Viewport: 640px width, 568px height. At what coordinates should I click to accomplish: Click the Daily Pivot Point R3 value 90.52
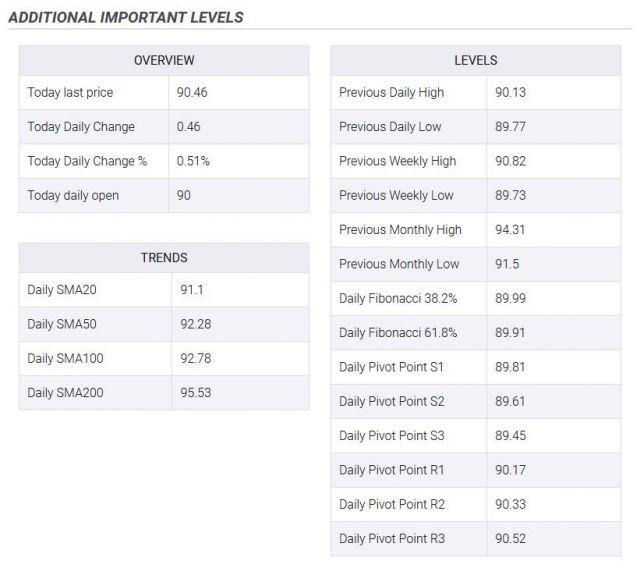click(x=510, y=538)
